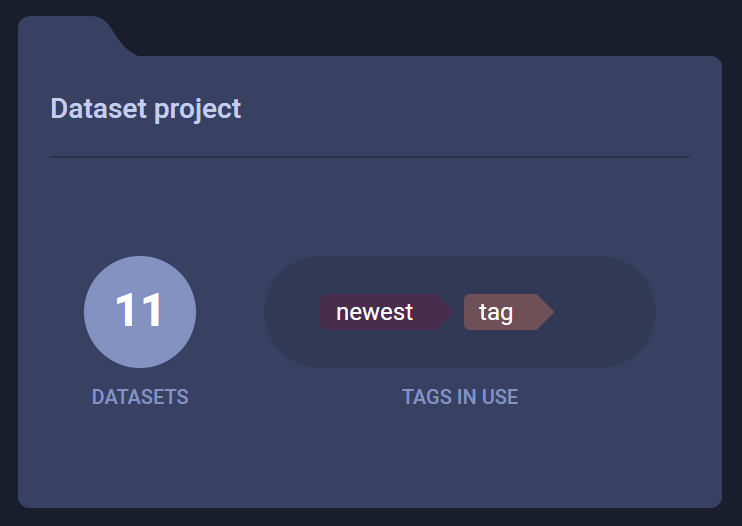Select the "newest" tag

click(375, 312)
